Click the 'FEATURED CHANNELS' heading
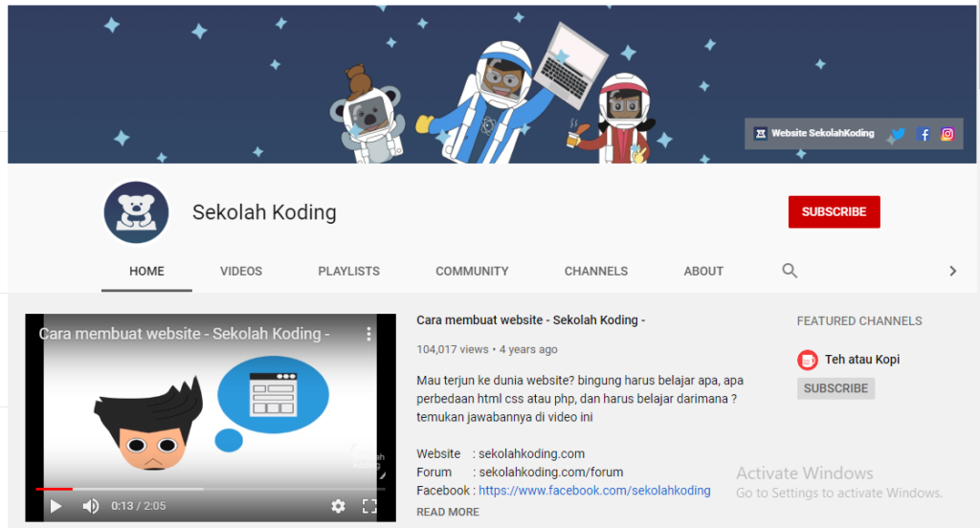 859,321
